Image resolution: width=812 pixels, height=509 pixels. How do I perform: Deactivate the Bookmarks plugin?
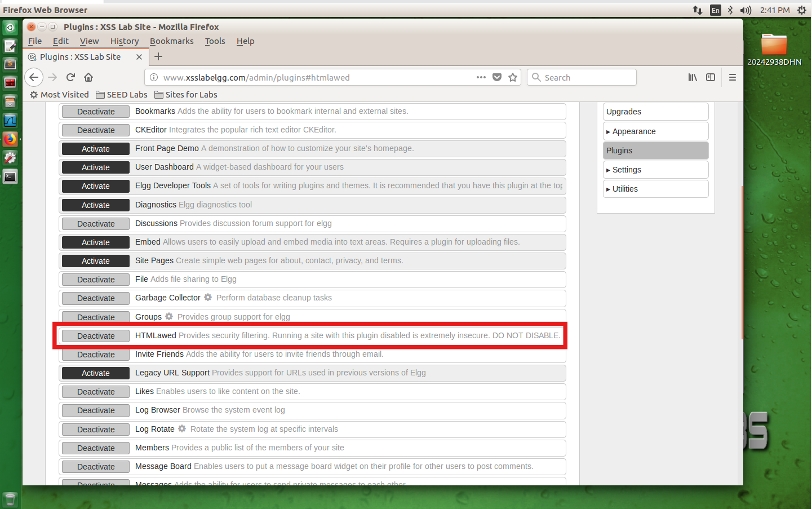pos(96,112)
